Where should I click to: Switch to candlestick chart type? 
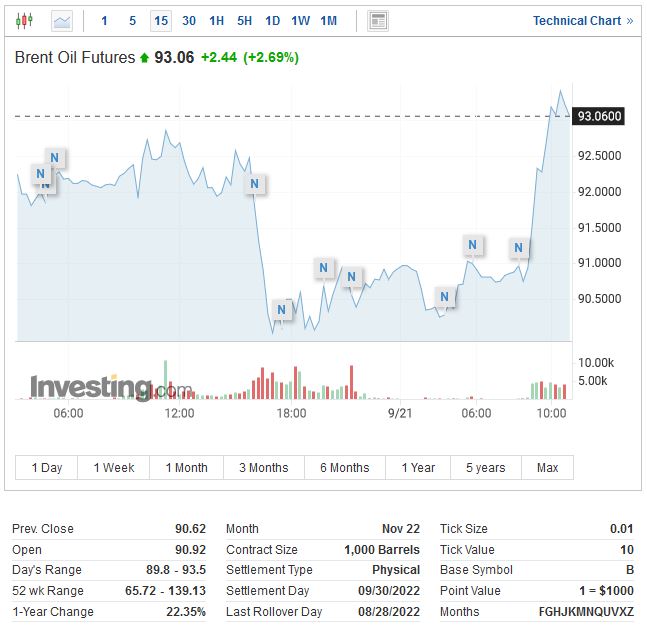point(25,20)
